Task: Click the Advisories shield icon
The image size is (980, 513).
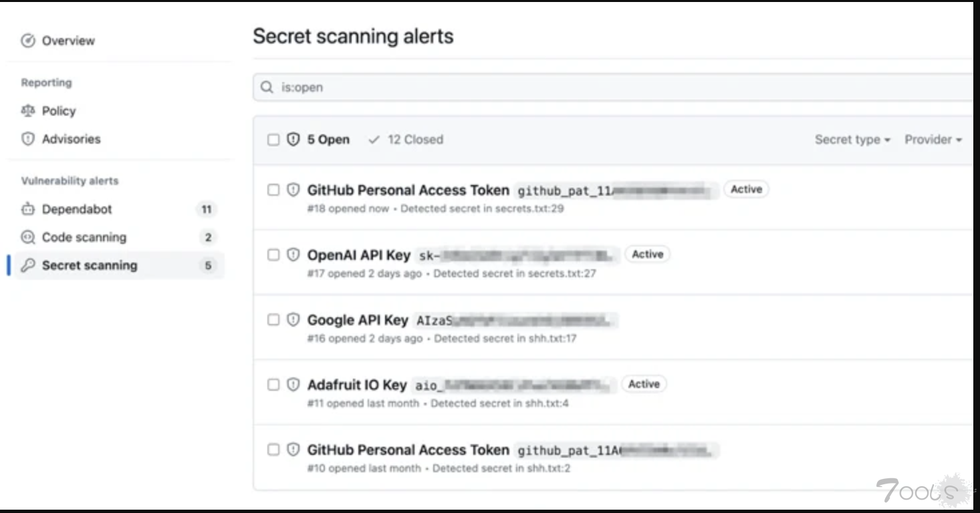Action: [x=27, y=139]
